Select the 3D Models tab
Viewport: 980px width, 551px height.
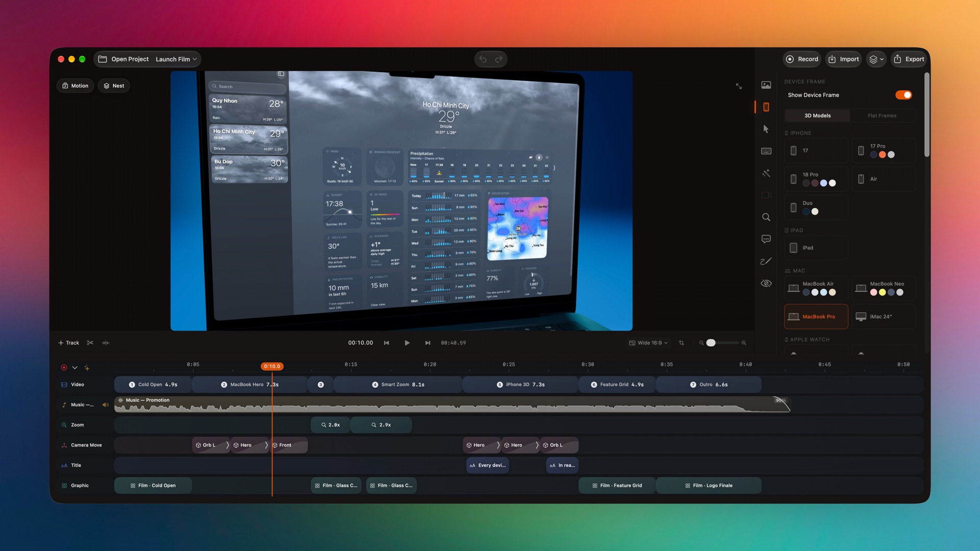click(817, 116)
